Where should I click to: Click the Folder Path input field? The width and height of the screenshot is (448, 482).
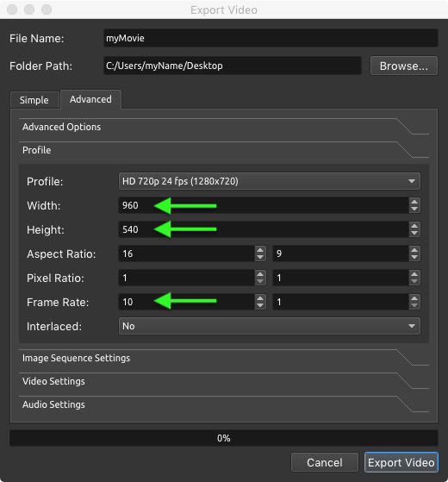(233, 66)
